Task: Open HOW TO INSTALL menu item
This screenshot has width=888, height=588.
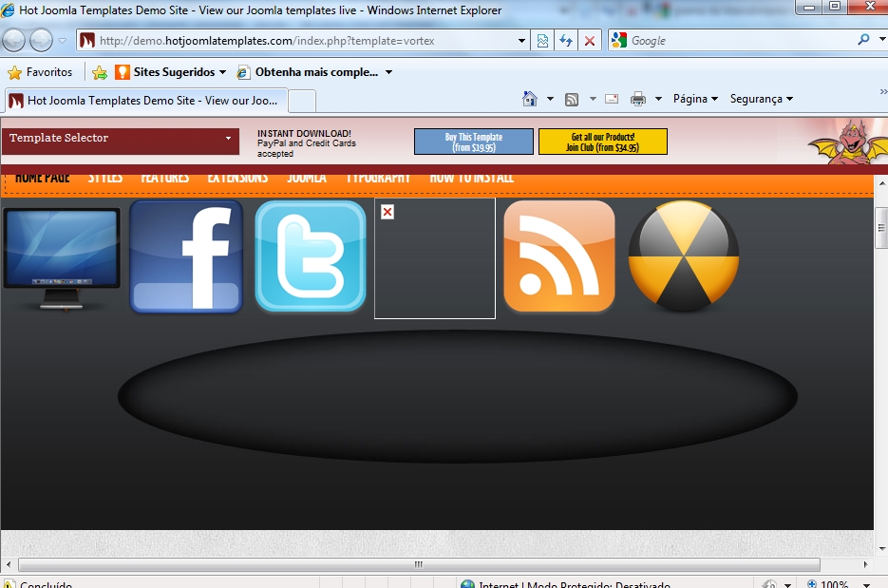Action: 472,178
